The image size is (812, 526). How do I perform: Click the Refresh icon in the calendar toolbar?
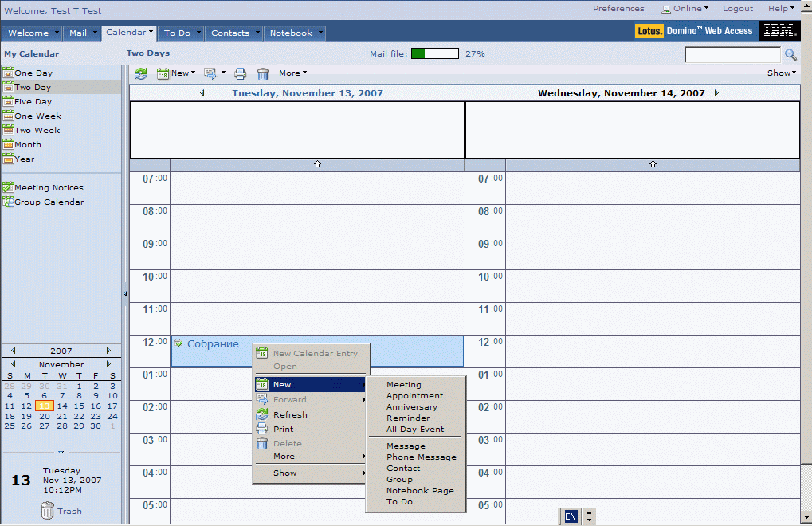[x=141, y=73]
